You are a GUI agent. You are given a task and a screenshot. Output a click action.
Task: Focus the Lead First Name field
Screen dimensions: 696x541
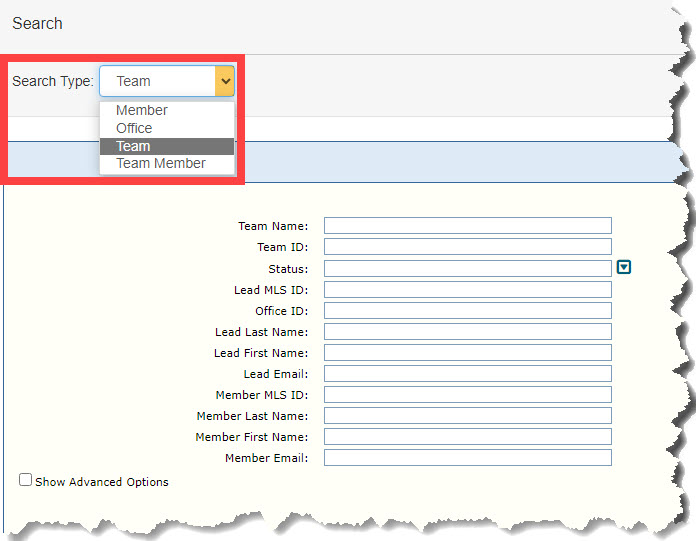pyautogui.click(x=468, y=353)
